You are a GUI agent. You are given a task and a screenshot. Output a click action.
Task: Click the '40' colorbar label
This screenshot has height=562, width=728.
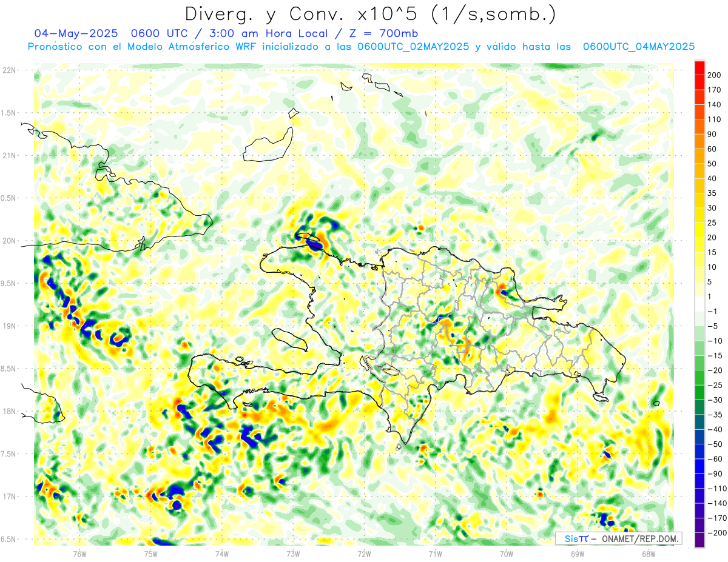[x=713, y=178]
